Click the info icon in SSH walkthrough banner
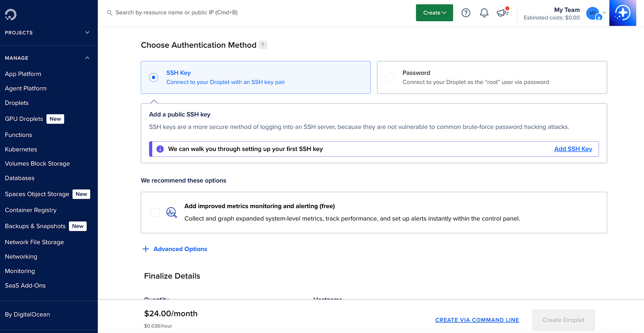The image size is (644, 333). pyautogui.click(x=160, y=149)
